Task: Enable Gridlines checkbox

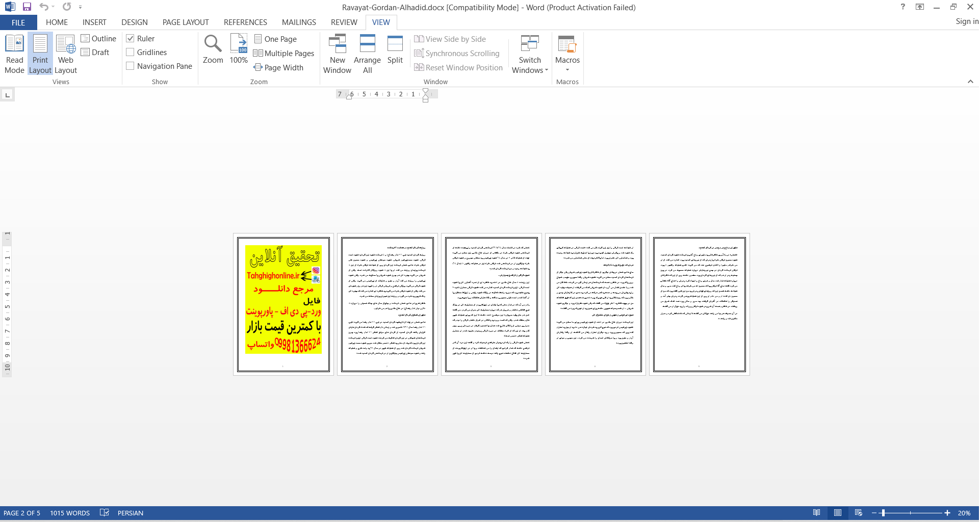Action: click(x=131, y=53)
